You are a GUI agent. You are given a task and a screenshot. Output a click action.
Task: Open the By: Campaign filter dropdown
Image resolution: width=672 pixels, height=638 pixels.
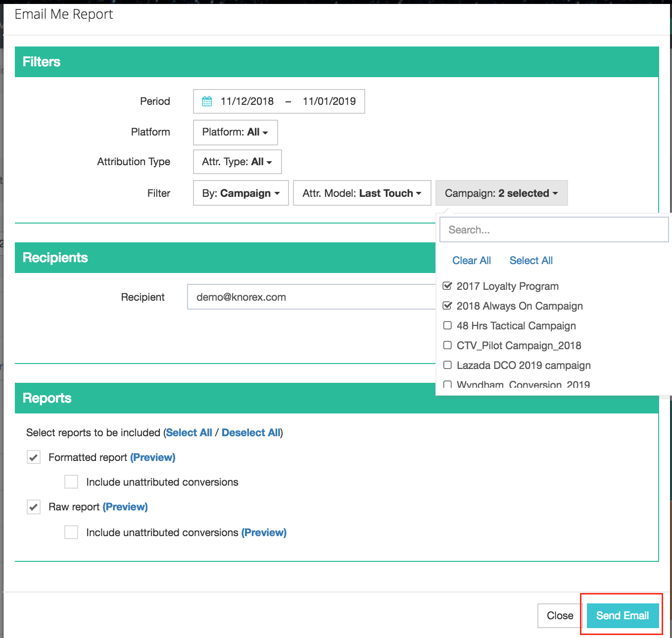coord(240,193)
